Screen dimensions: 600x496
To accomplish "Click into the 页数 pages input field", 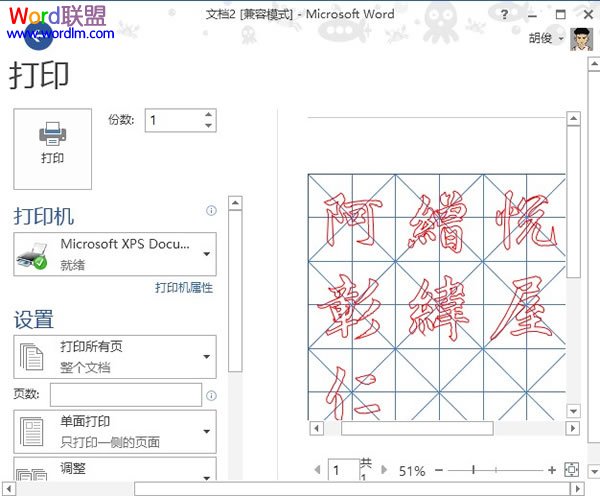I will click(125, 395).
